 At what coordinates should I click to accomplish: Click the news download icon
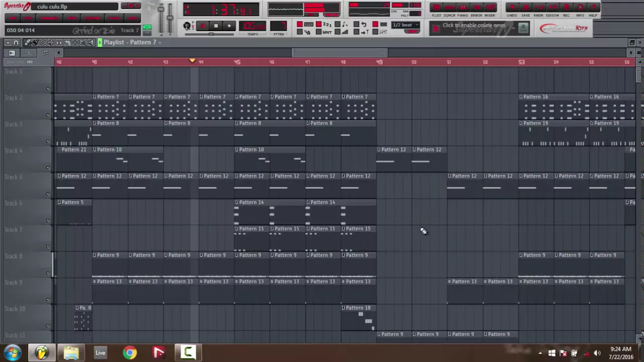click(x=523, y=28)
